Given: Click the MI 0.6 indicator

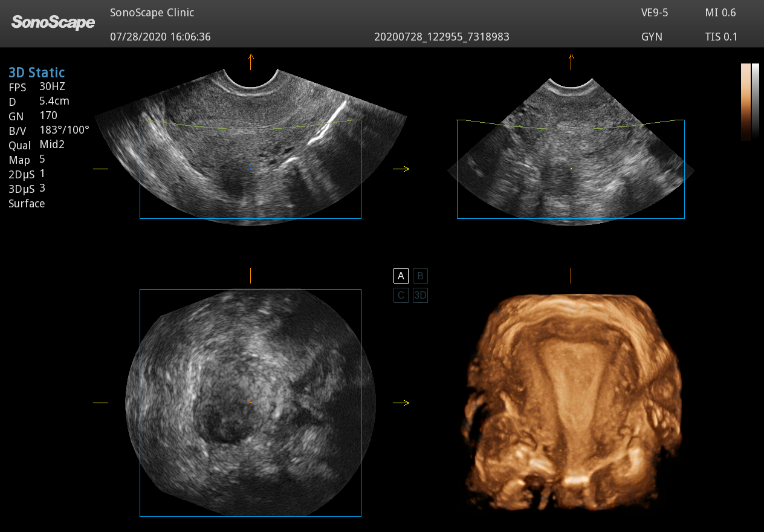Looking at the screenshot, I should pyautogui.click(x=720, y=13).
